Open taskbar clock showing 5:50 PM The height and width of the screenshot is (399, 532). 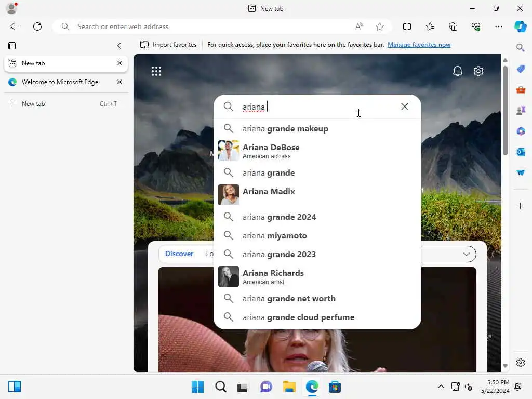(x=495, y=387)
